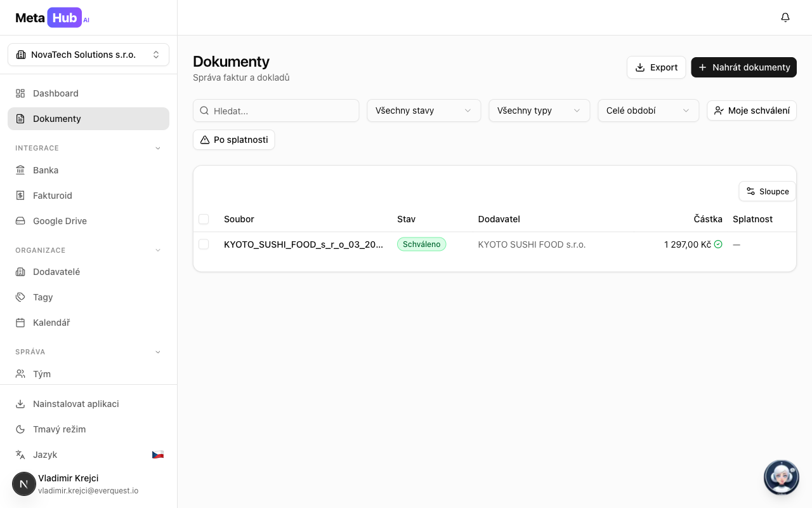This screenshot has height=508, width=812.
Task: Collapse the INTEGRACE sidebar section
Action: pyautogui.click(x=158, y=148)
